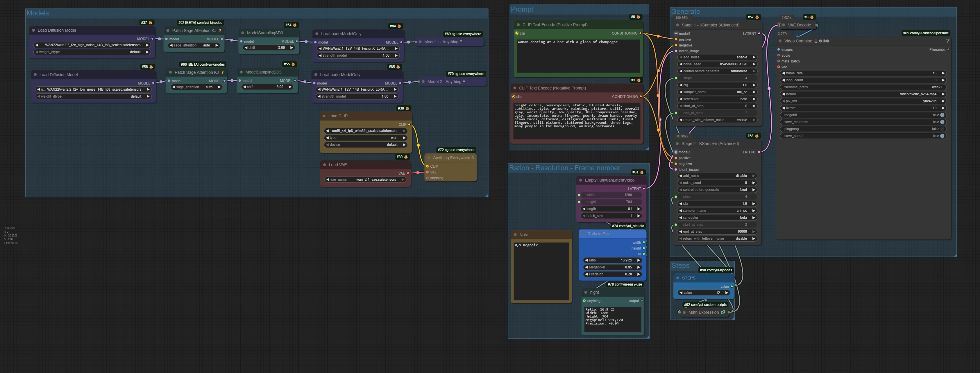The height and width of the screenshot is (373, 980).
Task: Select the Models group title
Action: pos(38,13)
